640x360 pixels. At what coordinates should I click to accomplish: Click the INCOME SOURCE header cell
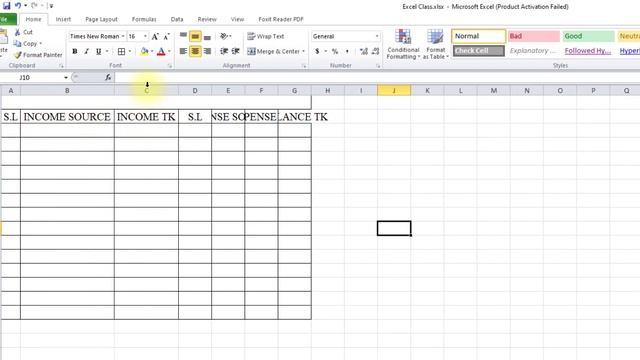pyautogui.click(x=67, y=117)
